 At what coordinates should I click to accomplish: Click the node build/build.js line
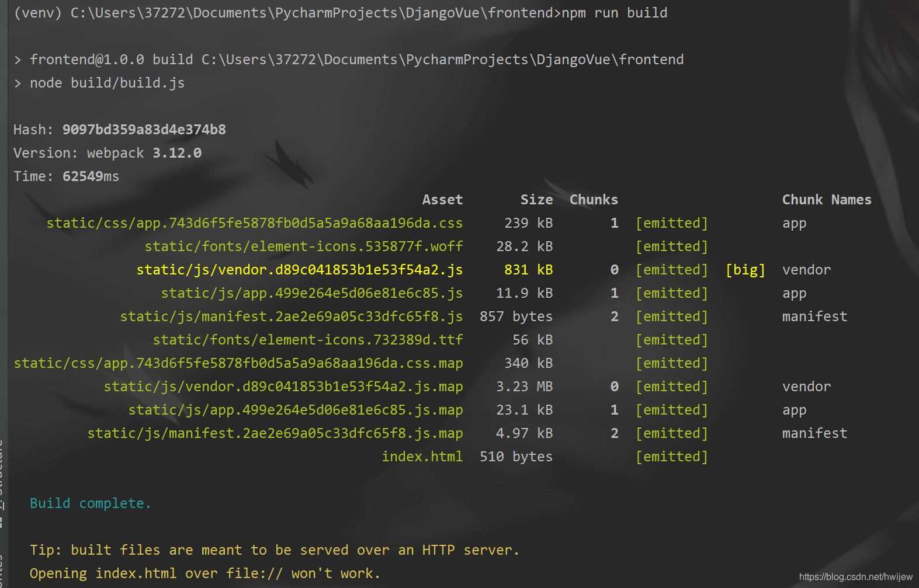(107, 83)
